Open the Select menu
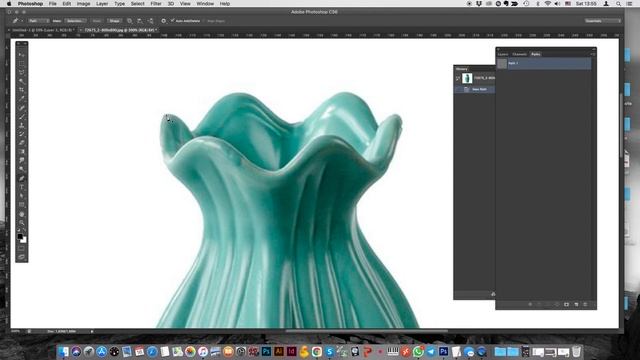The image size is (640, 360). click(x=138, y=4)
